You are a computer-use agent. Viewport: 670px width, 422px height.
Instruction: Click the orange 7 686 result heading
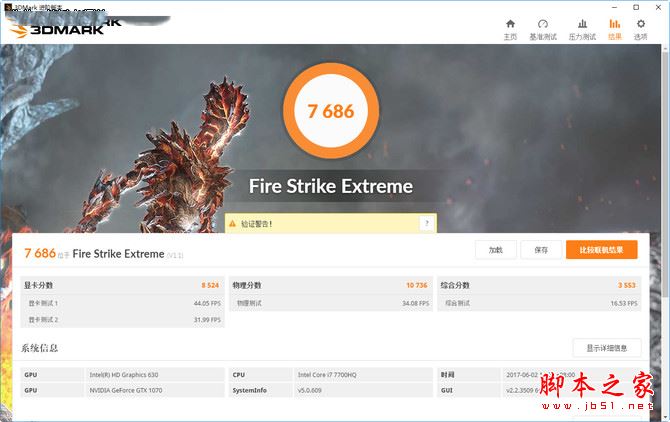coord(40,253)
